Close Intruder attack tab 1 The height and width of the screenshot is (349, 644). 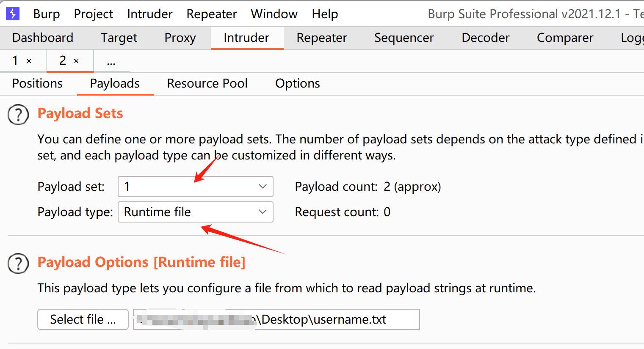tap(29, 61)
